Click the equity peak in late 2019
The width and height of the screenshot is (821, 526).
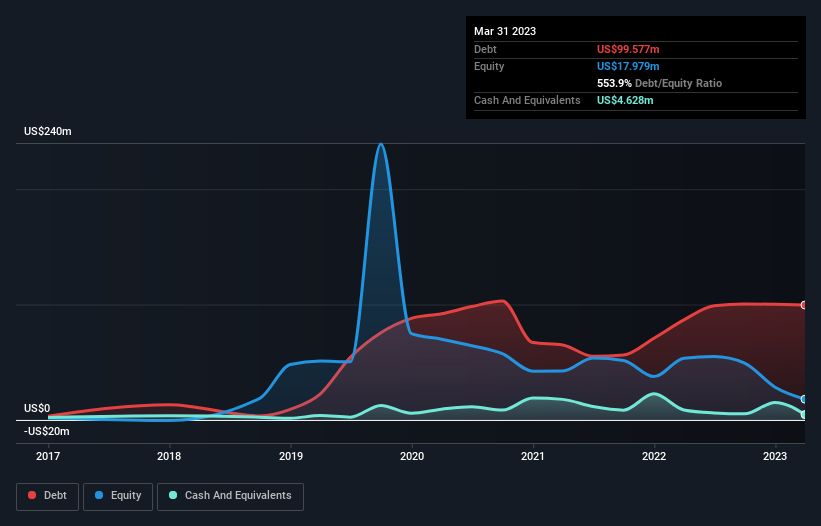381,144
